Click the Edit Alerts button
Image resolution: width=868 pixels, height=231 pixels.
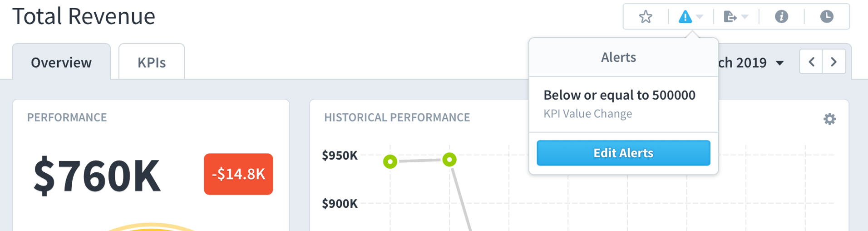(623, 153)
